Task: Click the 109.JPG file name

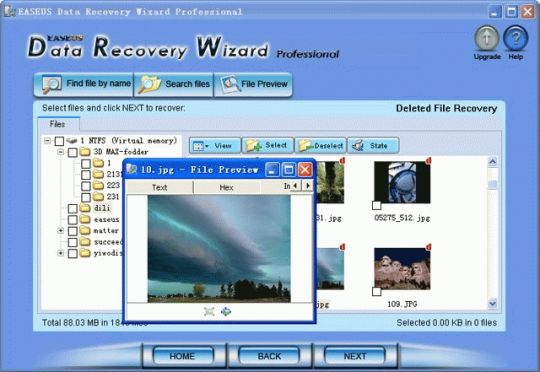Action: tap(402, 304)
